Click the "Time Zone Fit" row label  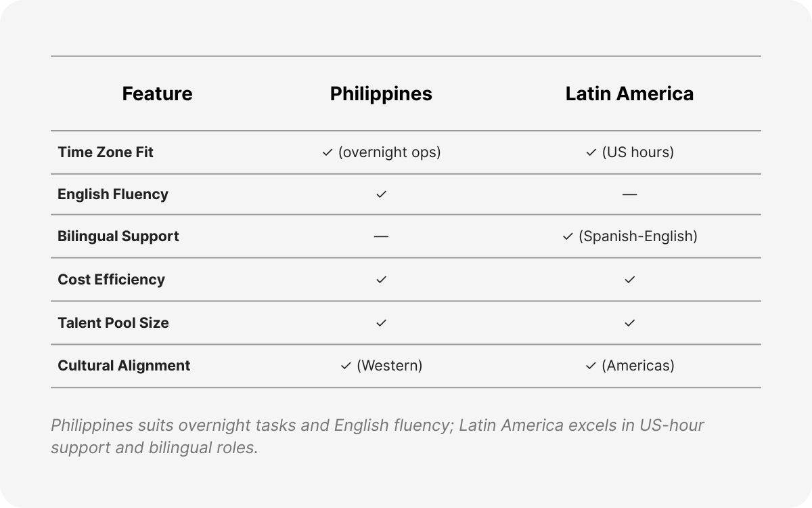(106, 152)
